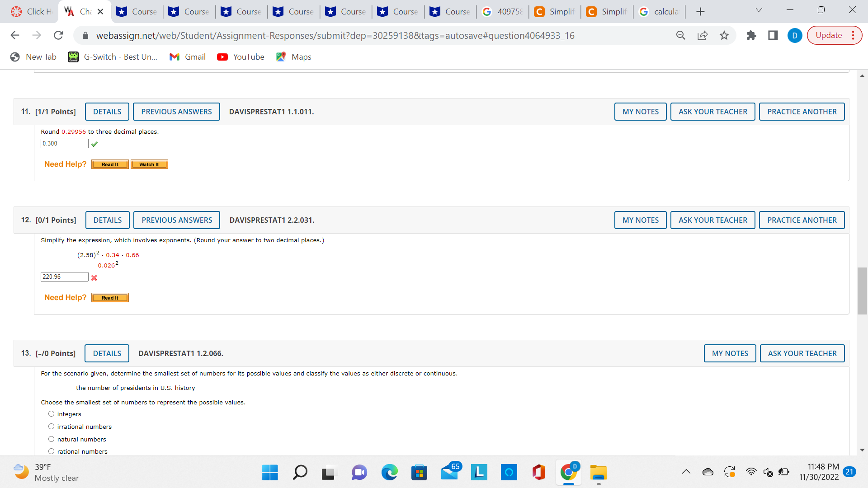Open Chrome Update menu button
868x488 pixels.
tap(835, 35)
